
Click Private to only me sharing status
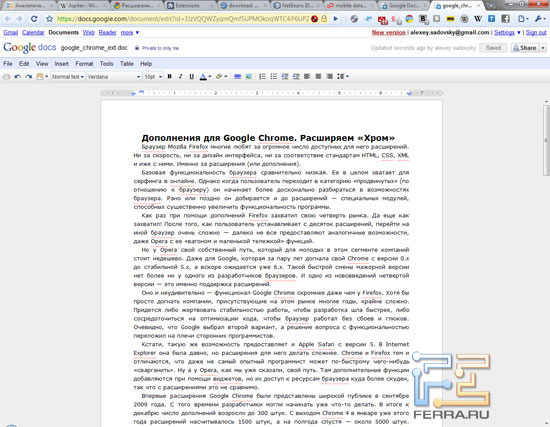click(x=157, y=48)
